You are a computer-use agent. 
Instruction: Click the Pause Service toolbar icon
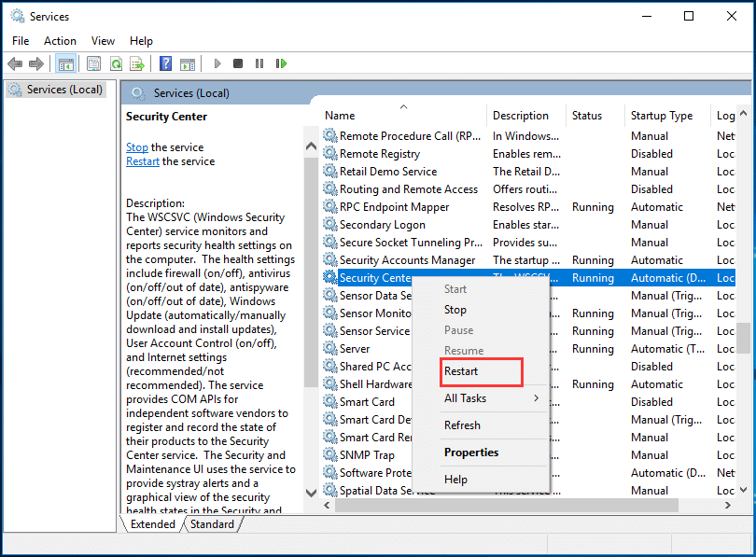(259, 63)
